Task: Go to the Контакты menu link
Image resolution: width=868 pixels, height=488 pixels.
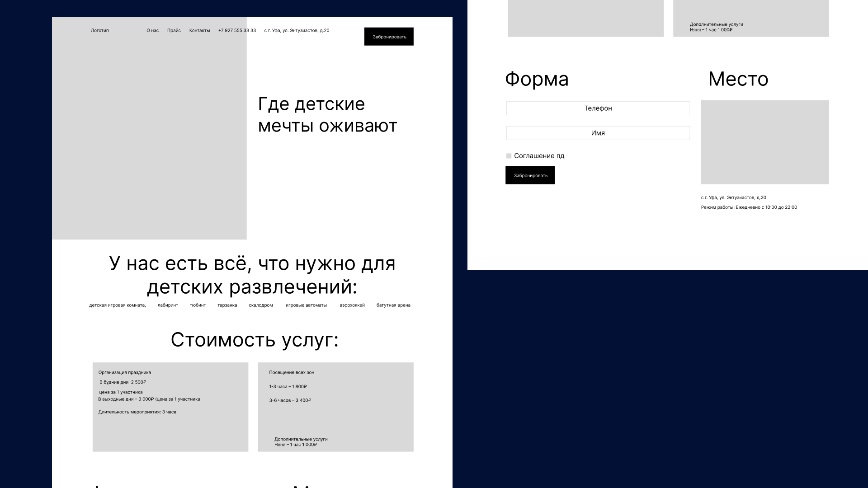Action: point(199,31)
